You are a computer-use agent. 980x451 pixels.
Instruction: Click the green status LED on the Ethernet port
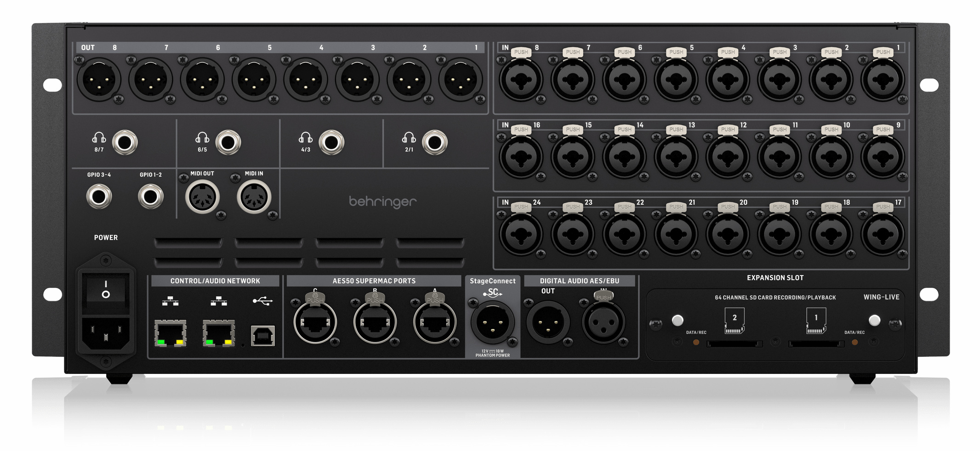(x=161, y=342)
